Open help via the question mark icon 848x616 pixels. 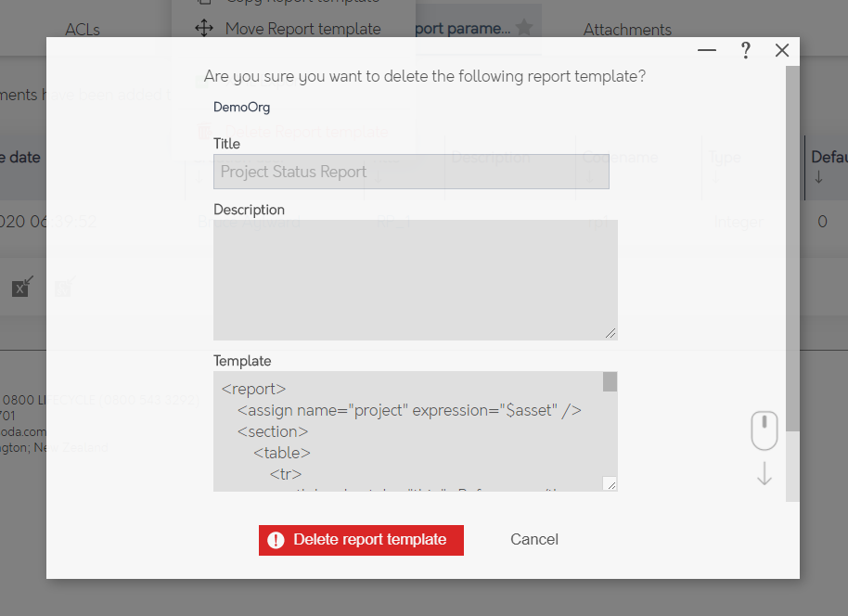click(745, 50)
